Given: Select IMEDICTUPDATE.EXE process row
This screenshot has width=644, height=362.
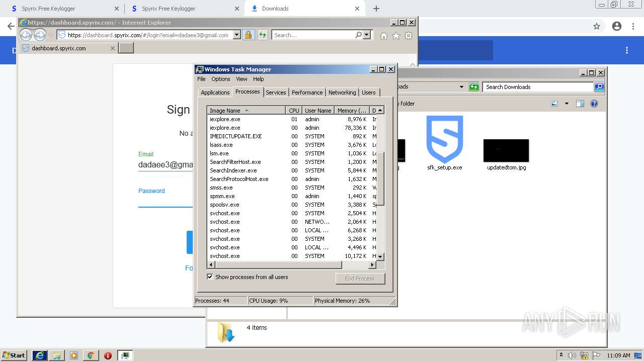Looking at the screenshot, I should point(292,136).
